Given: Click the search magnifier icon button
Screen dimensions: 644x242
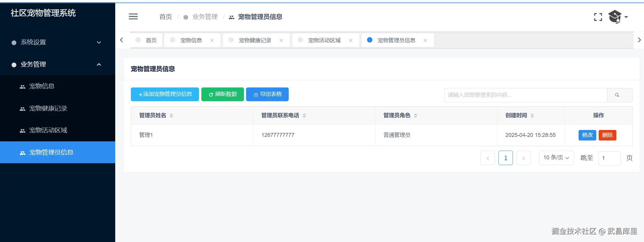Looking at the screenshot, I should coord(619,95).
